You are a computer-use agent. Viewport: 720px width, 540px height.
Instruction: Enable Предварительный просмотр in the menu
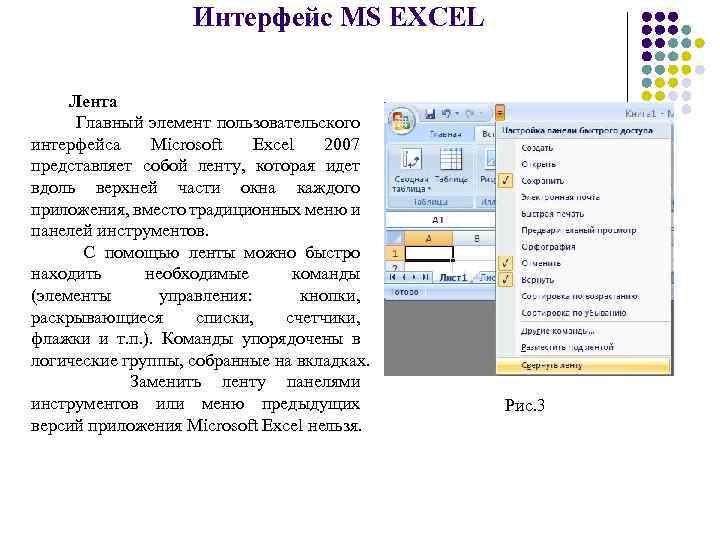pos(578,231)
